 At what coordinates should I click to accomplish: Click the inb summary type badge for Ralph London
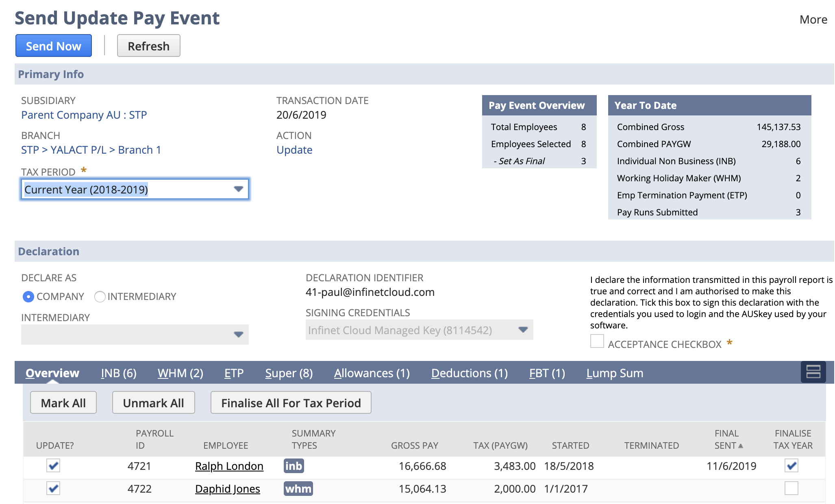tap(294, 466)
